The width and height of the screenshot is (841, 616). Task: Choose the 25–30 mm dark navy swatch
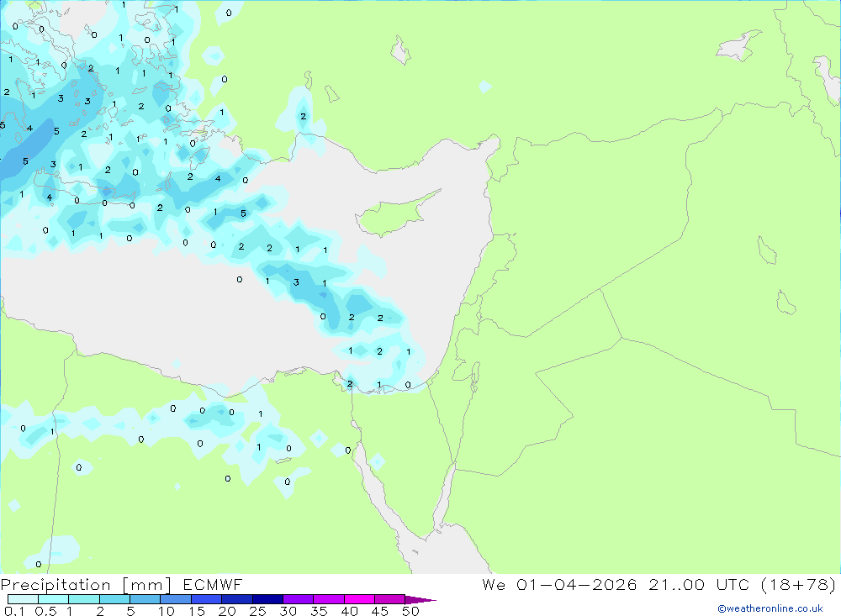point(267,599)
